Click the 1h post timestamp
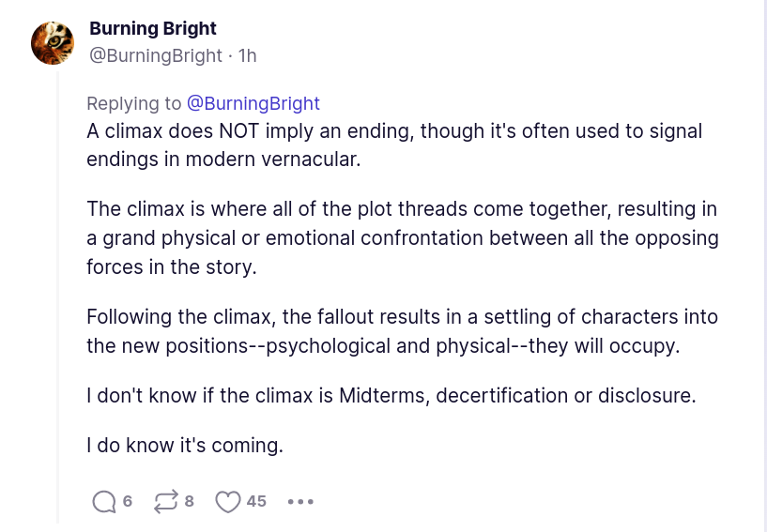Screen dimensions: 767x532 [247, 55]
